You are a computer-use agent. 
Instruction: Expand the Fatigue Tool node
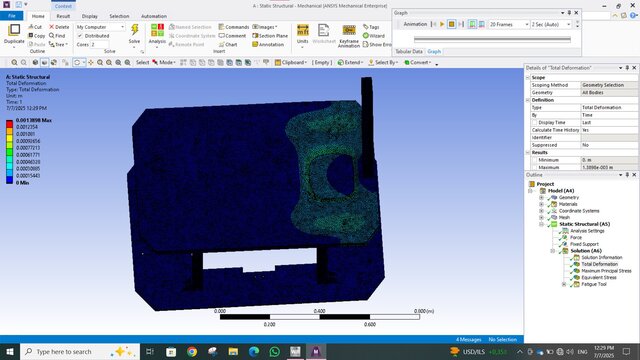coord(564,284)
